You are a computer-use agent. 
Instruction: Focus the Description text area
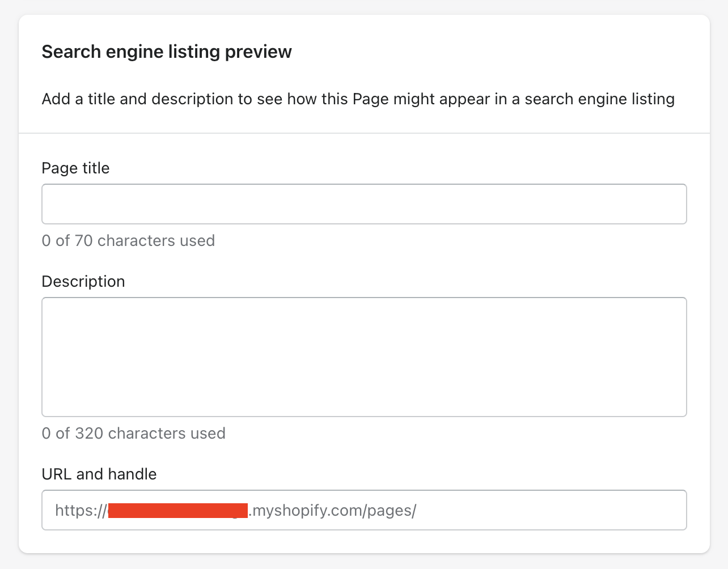point(364,357)
